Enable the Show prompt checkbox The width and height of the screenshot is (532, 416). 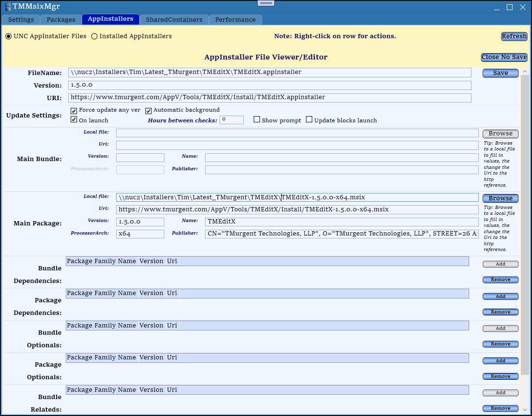pyautogui.click(x=257, y=119)
